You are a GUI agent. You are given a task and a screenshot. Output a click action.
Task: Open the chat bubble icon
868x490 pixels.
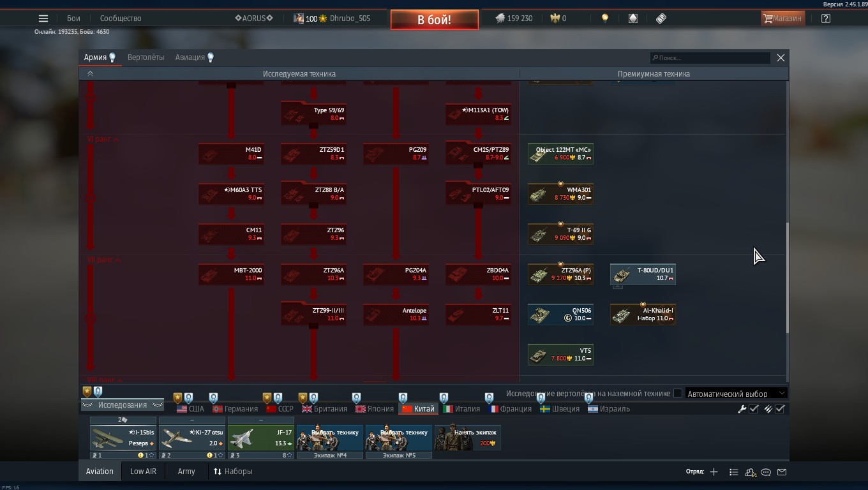click(x=766, y=472)
